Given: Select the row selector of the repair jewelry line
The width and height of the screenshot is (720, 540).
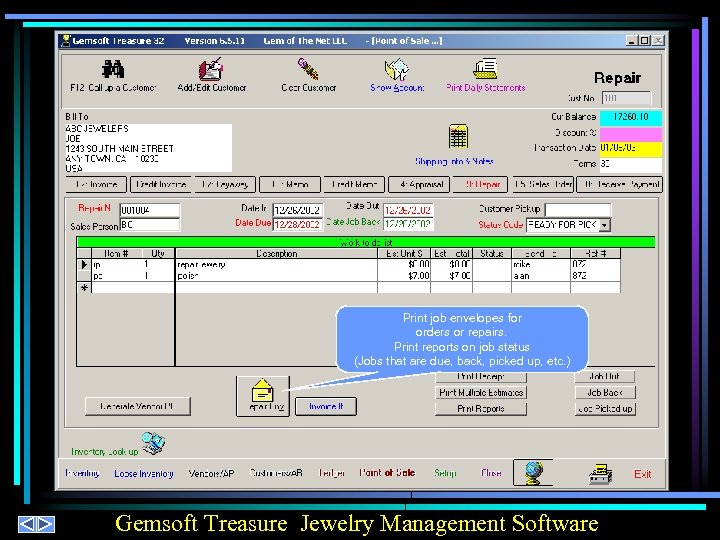Looking at the screenshot, I should tap(84, 264).
